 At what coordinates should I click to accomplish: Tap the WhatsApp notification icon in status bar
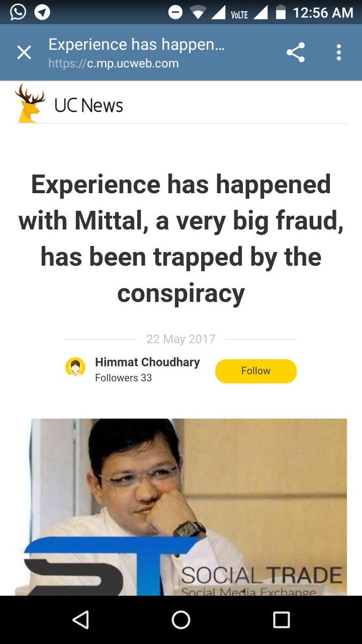pyautogui.click(x=18, y=12)
